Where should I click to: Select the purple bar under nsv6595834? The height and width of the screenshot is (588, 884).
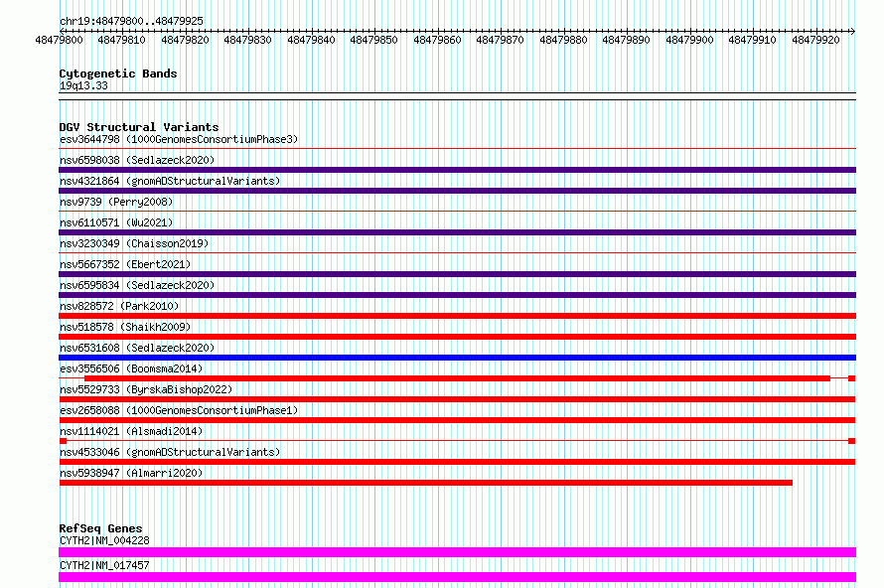coord(457,295)
